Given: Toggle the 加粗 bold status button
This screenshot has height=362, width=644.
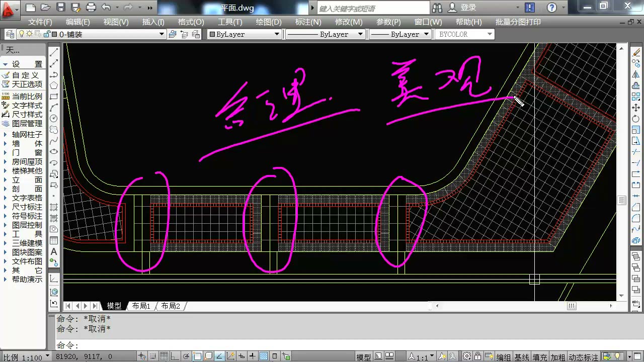Looking at the screenshot, I should pos(558,357).
